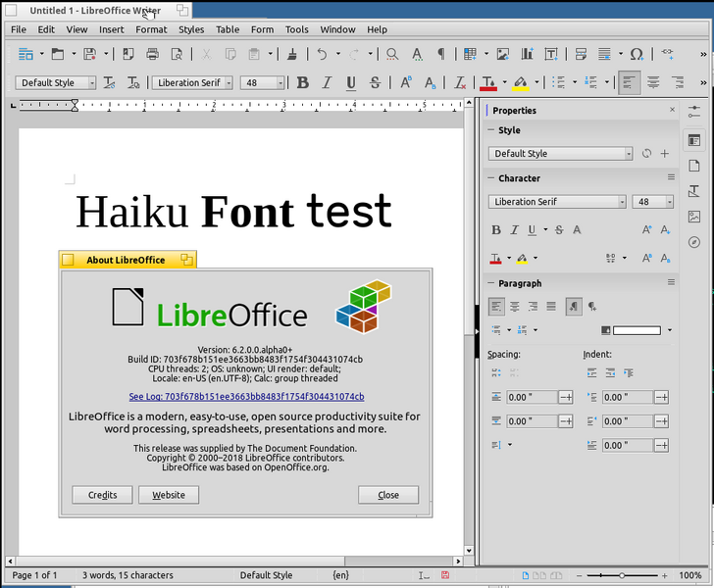This screenshot has height=588, width=714.
Task: Click the Credits button
Action: point(102,495)
